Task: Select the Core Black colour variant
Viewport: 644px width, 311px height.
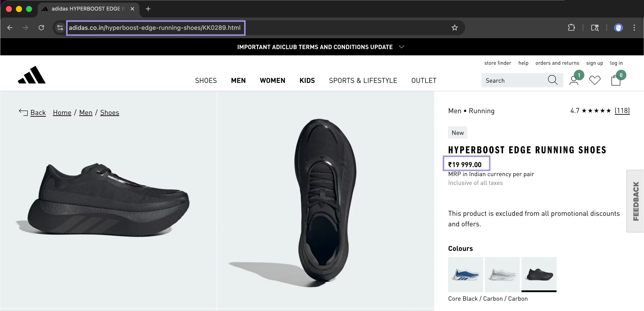Action: point(539,274)
